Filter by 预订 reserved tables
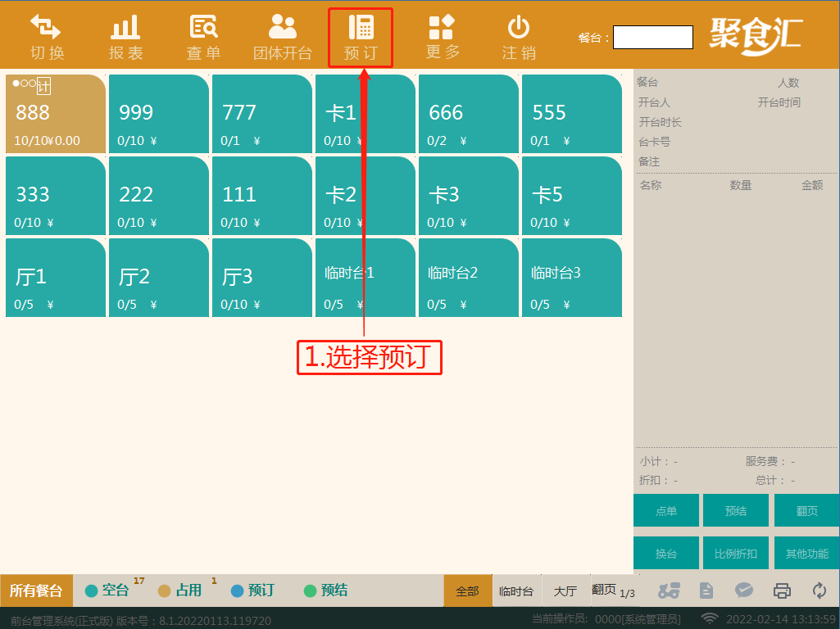This screenshot has height=629, width=840. (253, 590)
